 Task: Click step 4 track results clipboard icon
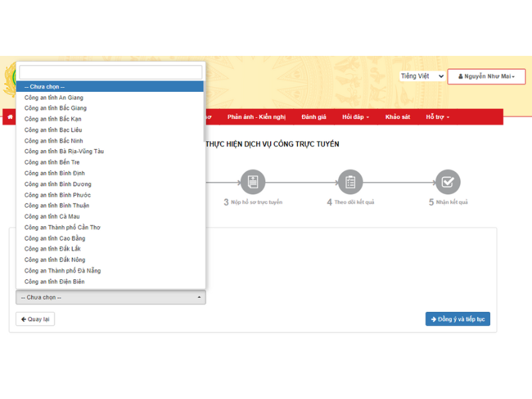point(350,182)
